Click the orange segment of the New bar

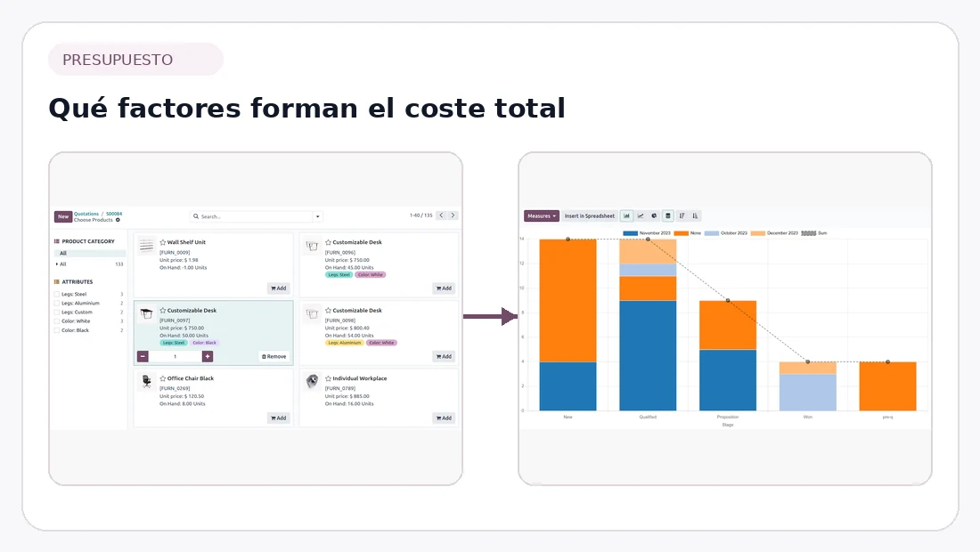click(x=568, y=300)
